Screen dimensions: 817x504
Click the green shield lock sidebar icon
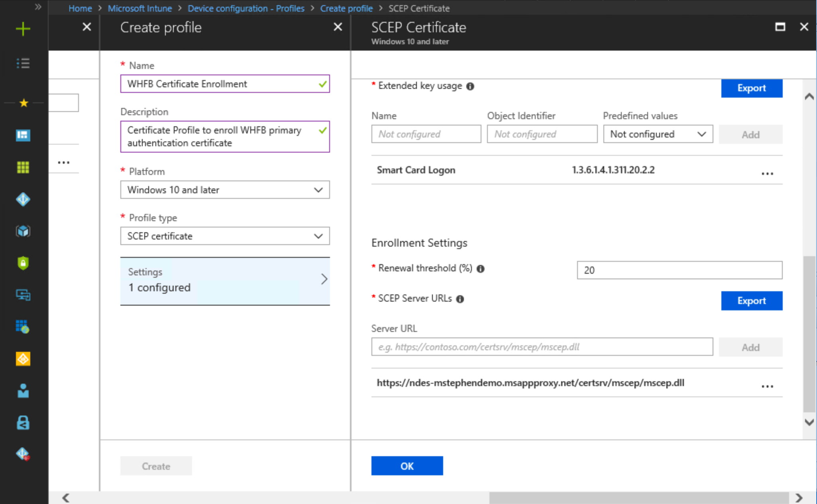(x=23, y=263)
